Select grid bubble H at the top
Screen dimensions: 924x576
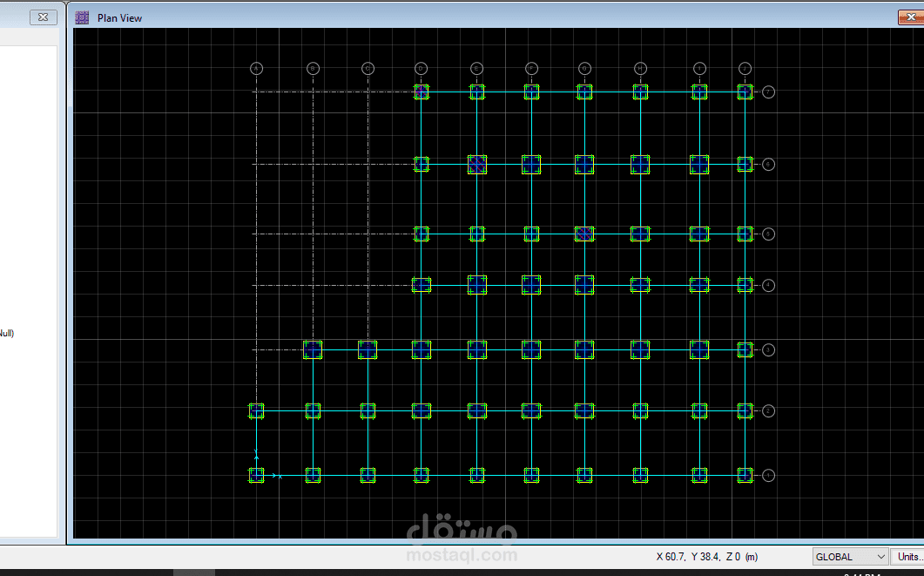641,69
